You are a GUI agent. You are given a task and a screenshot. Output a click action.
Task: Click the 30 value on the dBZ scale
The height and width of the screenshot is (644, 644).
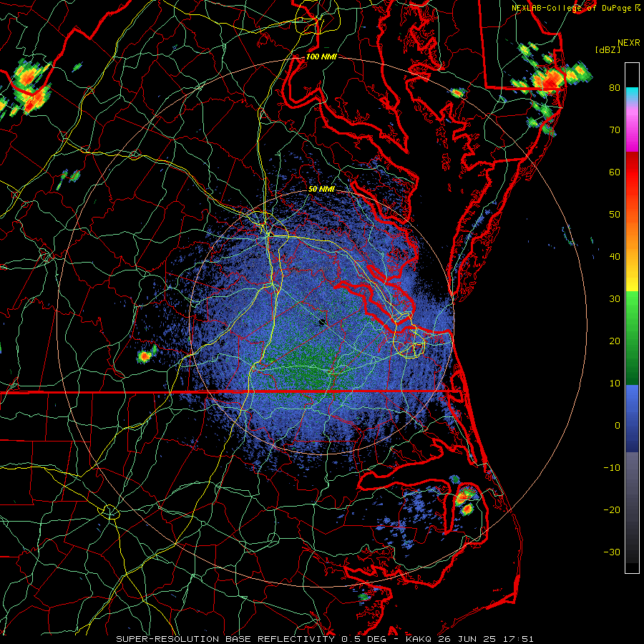click(615, 299)
